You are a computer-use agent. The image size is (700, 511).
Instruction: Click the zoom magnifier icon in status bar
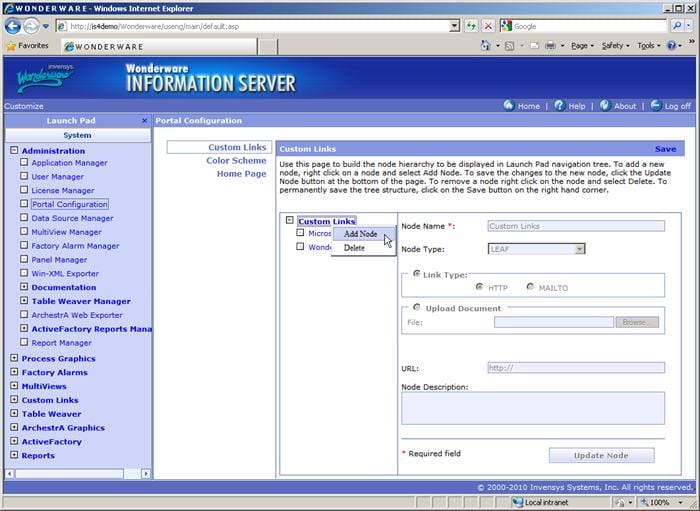[645, 503]
